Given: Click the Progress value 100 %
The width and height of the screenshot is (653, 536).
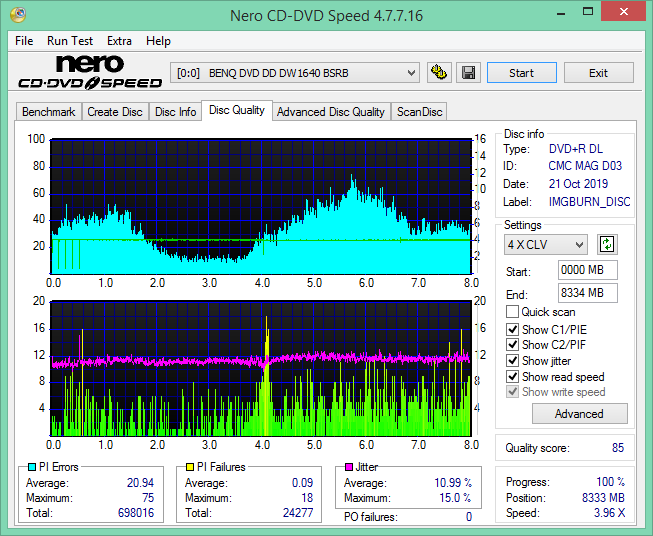Looking at the screenshot, I should click(611, 482).
